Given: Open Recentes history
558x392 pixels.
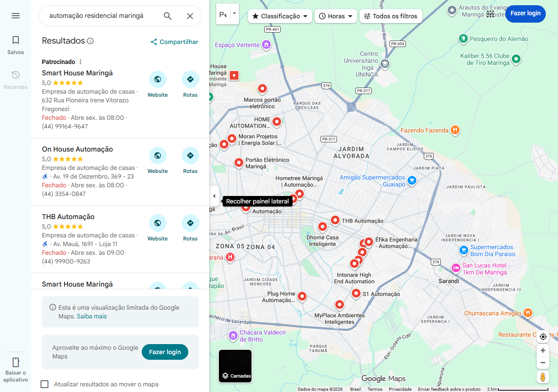Looking at the screenshot, I should [16, 80].
